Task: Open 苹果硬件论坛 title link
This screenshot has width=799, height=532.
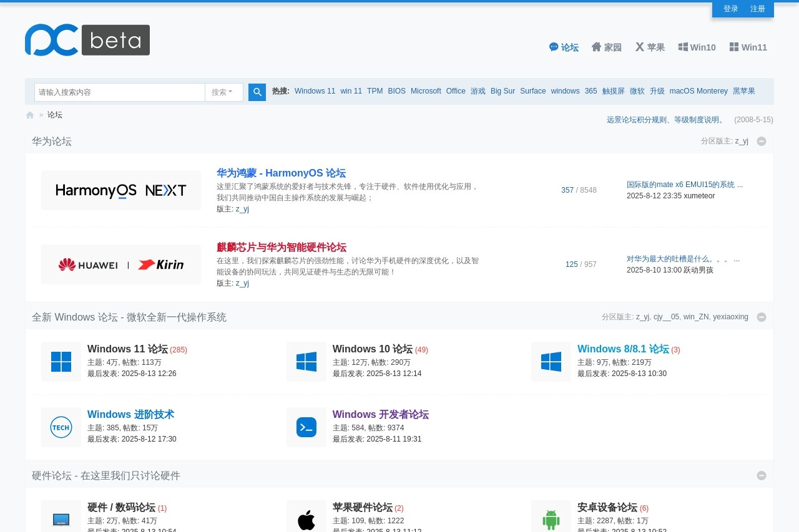Action: click(x=363, y=508)
